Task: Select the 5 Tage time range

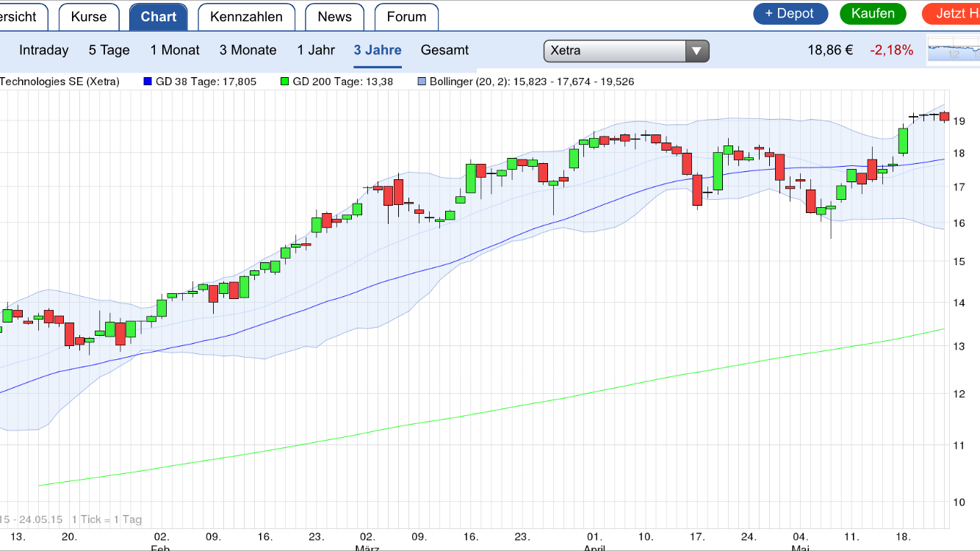Action: [x=109, y=50]
